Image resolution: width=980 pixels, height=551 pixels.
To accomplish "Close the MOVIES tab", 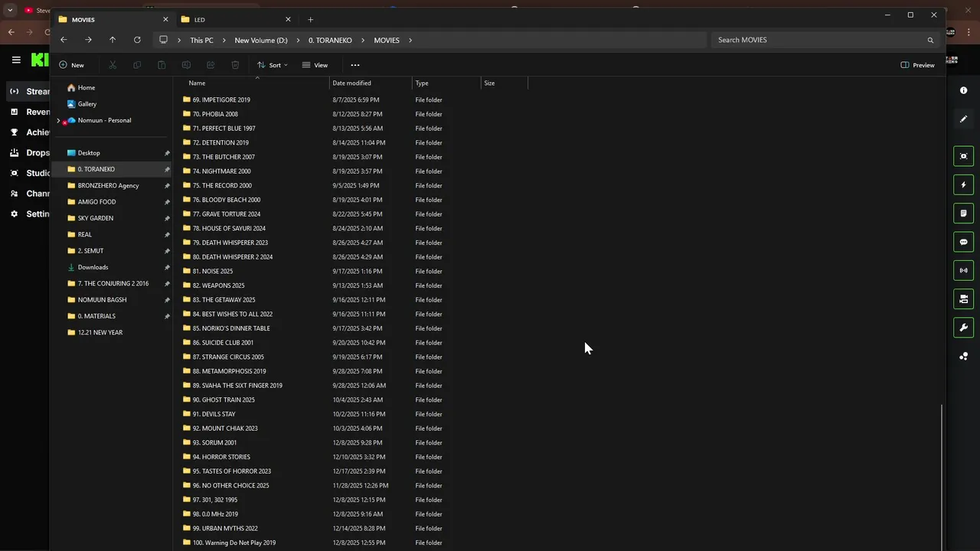I will tap(165, 19).
